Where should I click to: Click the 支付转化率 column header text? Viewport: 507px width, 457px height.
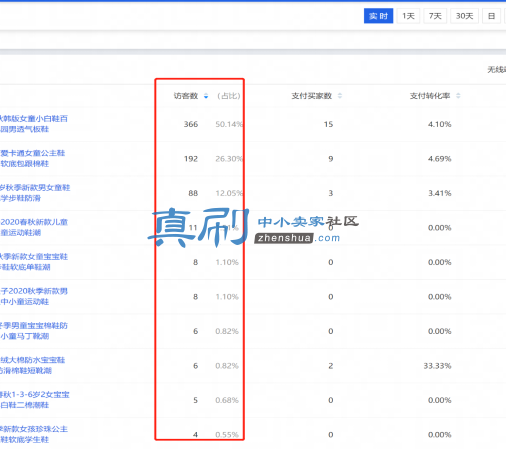coord(430,96)
